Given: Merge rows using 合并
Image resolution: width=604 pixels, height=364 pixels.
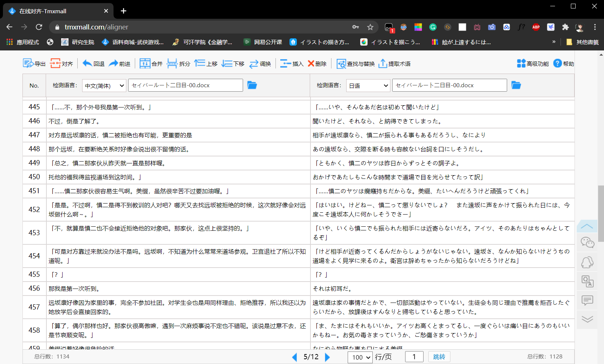Looking at the screenshot, I should tap(151, 64).
